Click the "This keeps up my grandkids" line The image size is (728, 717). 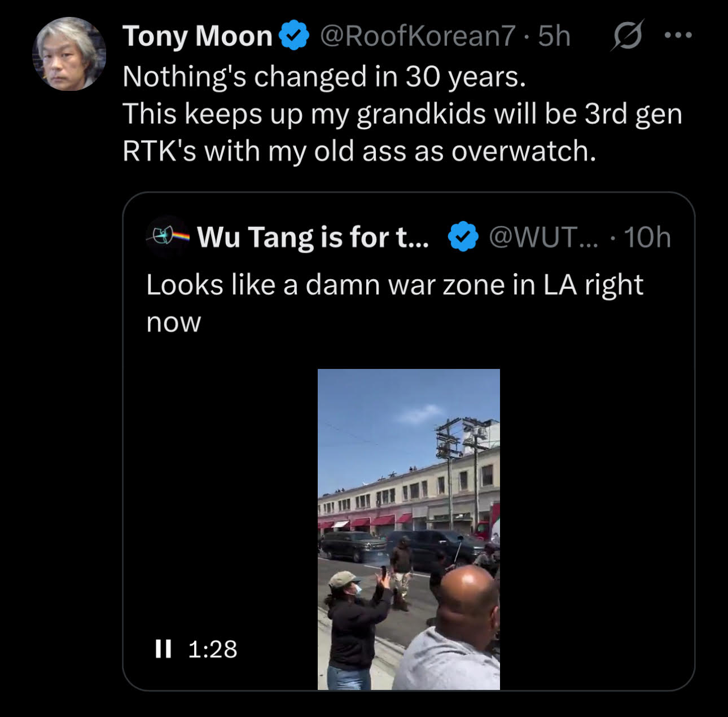coord(402,113)
